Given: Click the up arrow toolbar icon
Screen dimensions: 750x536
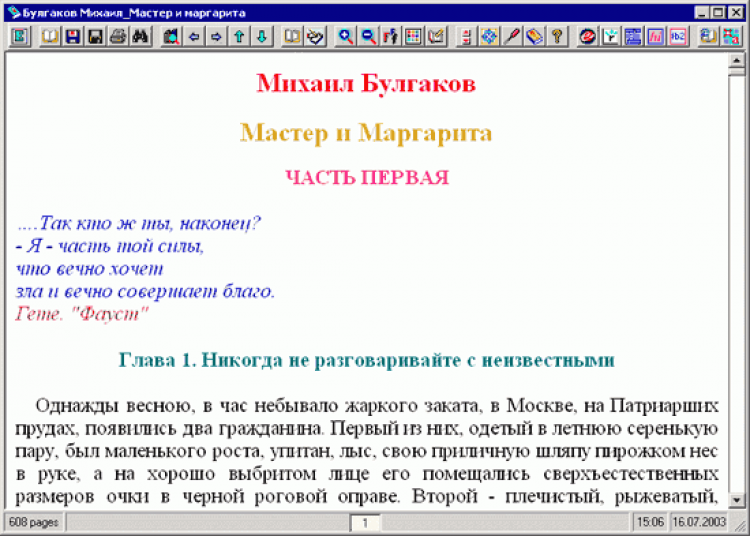Looking at the screenshot, I should tap(239, 36).
